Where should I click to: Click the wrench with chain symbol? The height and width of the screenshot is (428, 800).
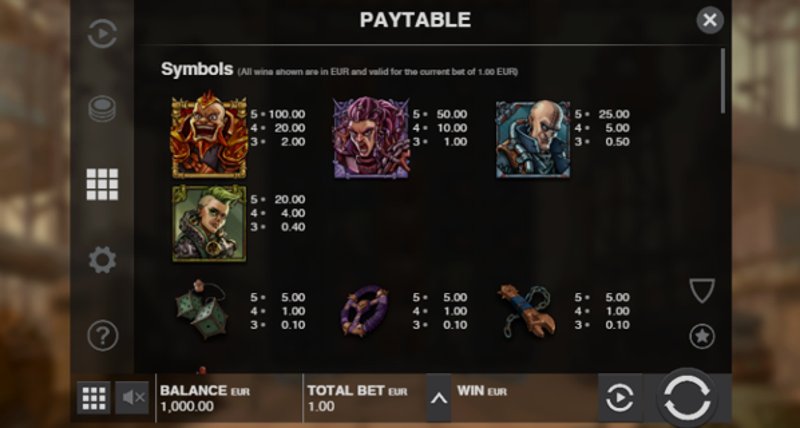coord(527,311)
